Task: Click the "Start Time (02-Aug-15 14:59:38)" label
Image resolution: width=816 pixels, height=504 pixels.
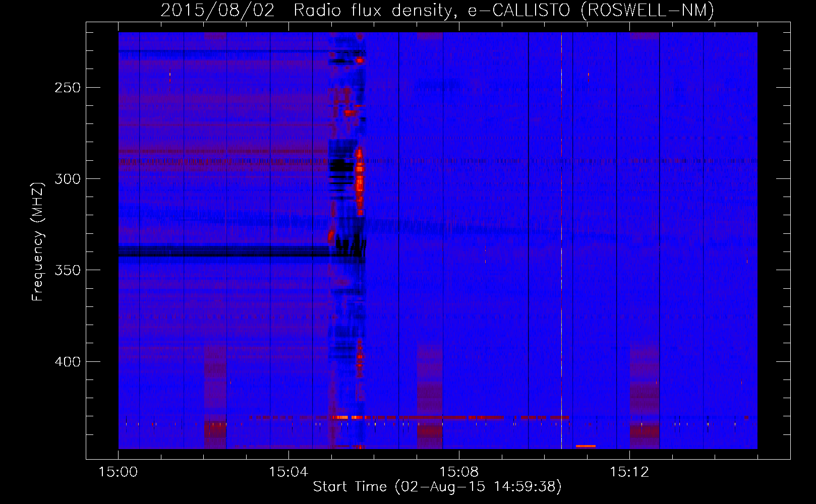Action: point(437,486)
